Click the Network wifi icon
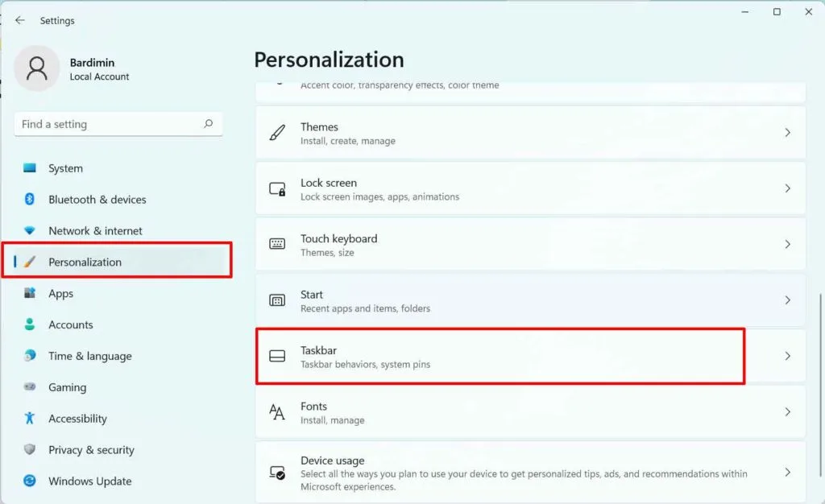Screen dimensions: 825x504 [x=30, y=230]
